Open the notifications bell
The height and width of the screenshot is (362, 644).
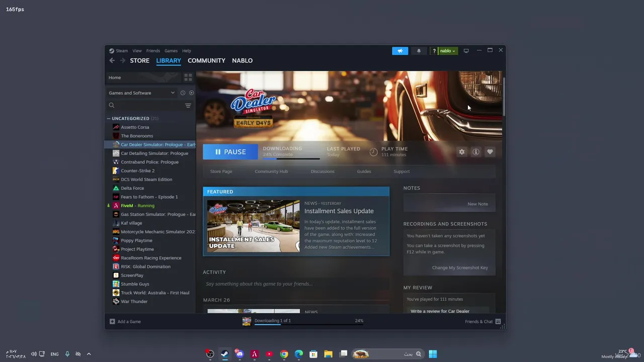pos(419,51)
